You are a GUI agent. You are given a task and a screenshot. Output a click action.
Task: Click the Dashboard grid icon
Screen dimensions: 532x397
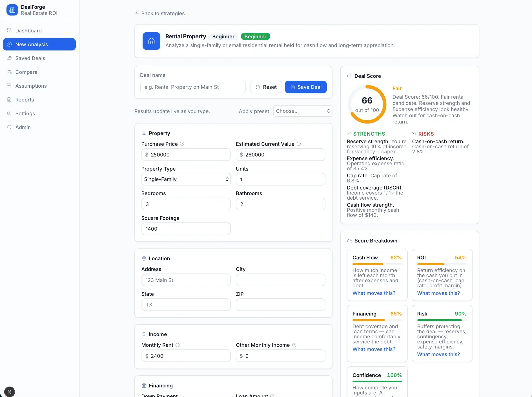click(9, 30)
